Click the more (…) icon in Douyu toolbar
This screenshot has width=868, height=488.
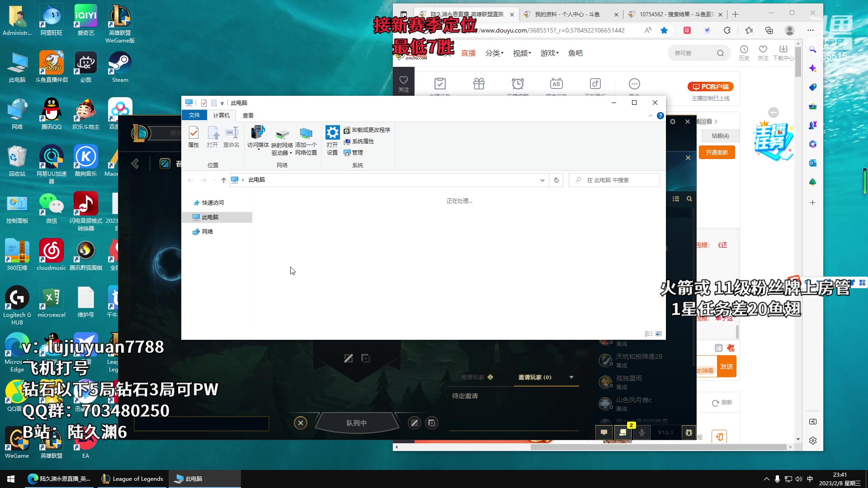click(x=634, y=84)
